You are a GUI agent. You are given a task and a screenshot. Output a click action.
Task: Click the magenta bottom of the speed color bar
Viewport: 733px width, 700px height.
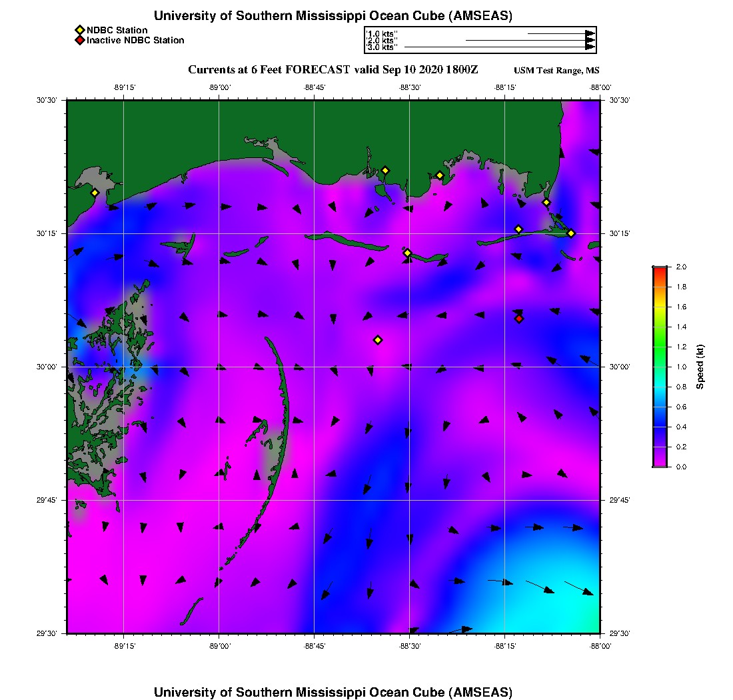click(x=660, y=463)
